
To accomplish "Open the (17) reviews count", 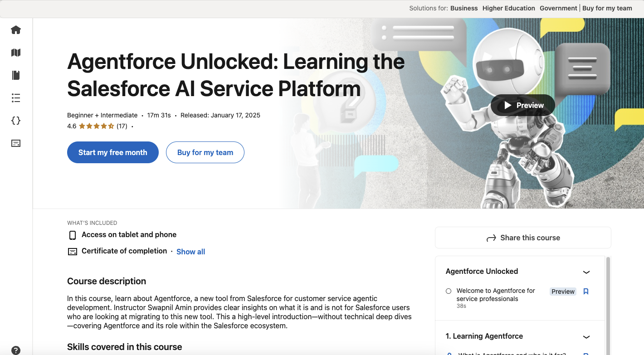I will click(122, 126).
